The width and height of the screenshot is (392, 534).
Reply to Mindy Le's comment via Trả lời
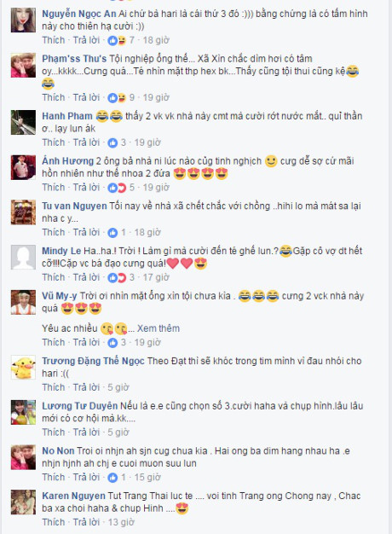86,277
